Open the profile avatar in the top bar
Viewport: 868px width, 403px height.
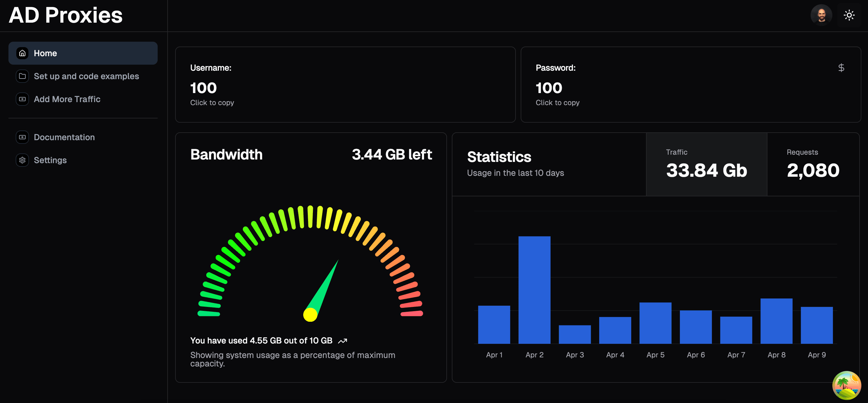coord(821,15)
